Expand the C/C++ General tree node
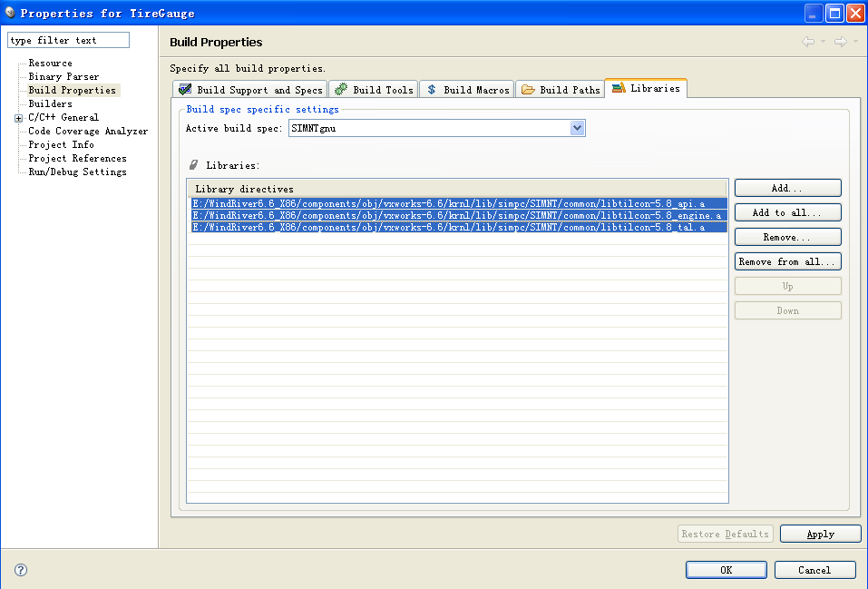 18,118
